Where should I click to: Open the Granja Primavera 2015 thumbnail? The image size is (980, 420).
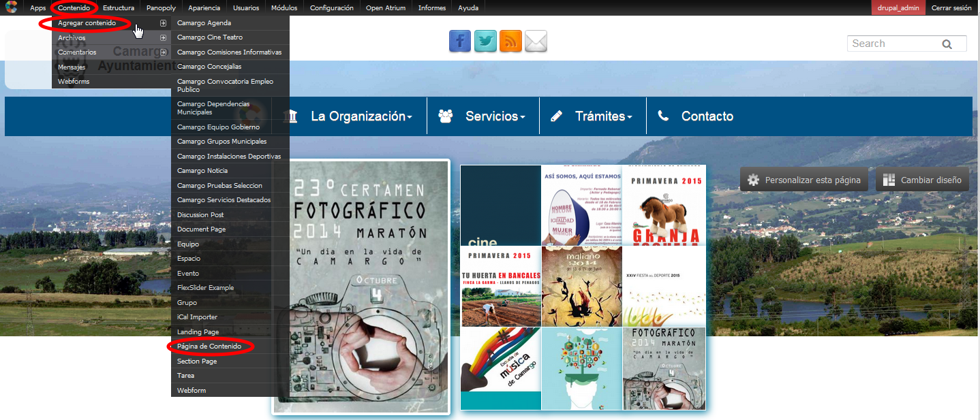663,205
